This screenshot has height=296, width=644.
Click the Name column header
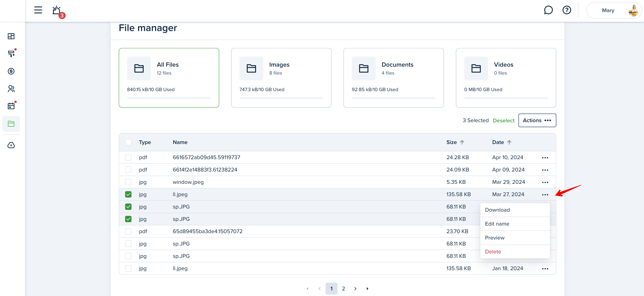click(x=180, y=142)
